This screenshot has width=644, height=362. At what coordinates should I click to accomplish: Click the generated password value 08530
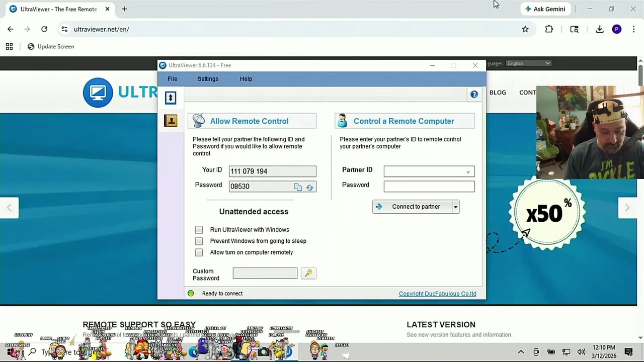[x=240, y=187]
